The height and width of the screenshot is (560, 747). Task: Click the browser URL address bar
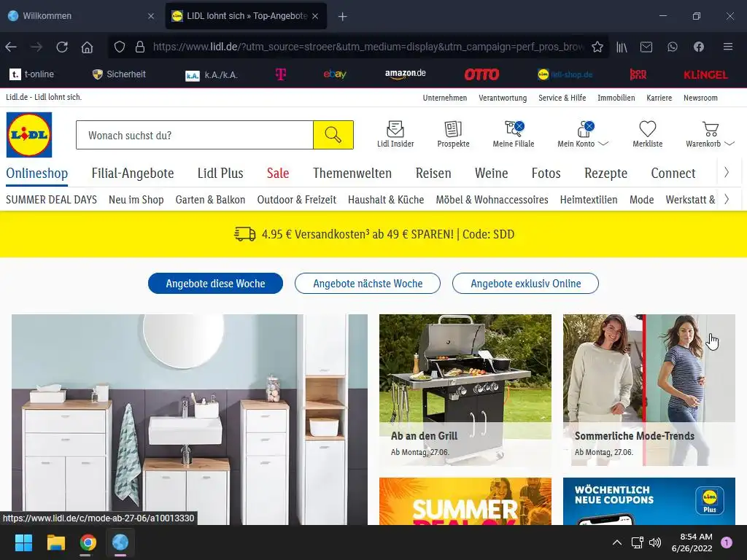tap(368, 47)
